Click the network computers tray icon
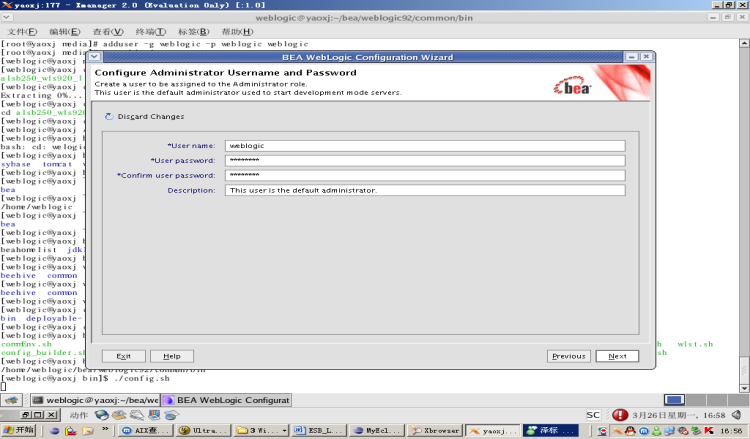 pos(669,431)
